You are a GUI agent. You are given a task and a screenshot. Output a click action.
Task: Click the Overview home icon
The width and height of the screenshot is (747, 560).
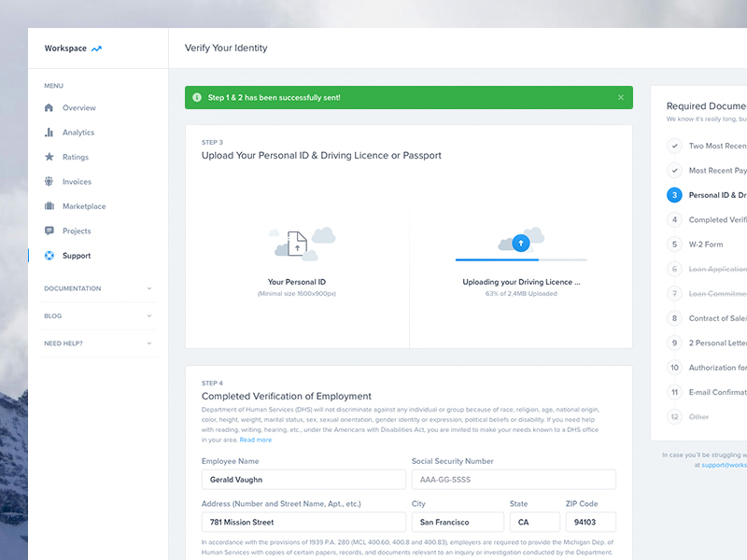click(x=49, y=108)
